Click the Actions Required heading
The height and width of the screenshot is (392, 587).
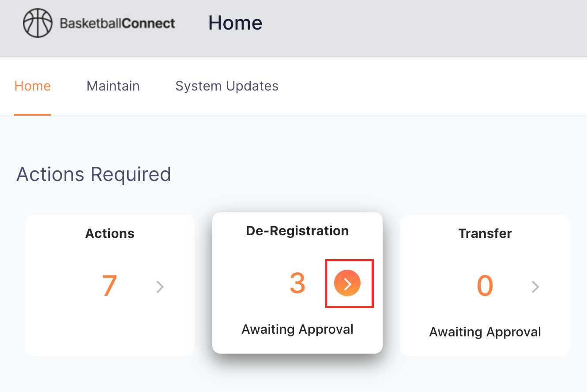click(x=94, y=174)
